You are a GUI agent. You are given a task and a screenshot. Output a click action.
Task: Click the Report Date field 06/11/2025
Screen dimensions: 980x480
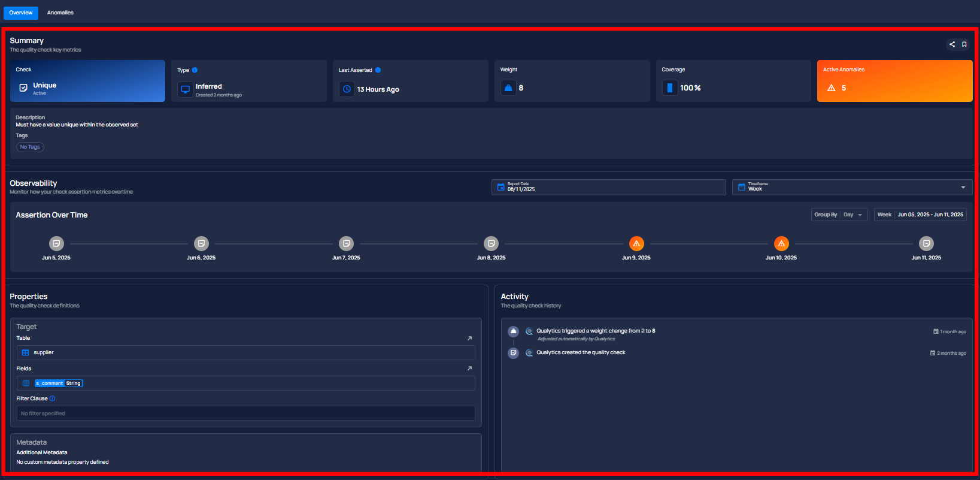pos(609,187)
